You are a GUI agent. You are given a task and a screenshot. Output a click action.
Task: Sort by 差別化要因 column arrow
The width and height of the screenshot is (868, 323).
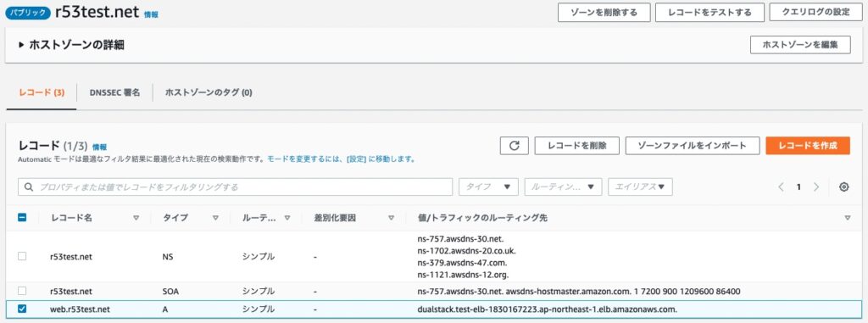pyautogui.click(x=392, y=218)
